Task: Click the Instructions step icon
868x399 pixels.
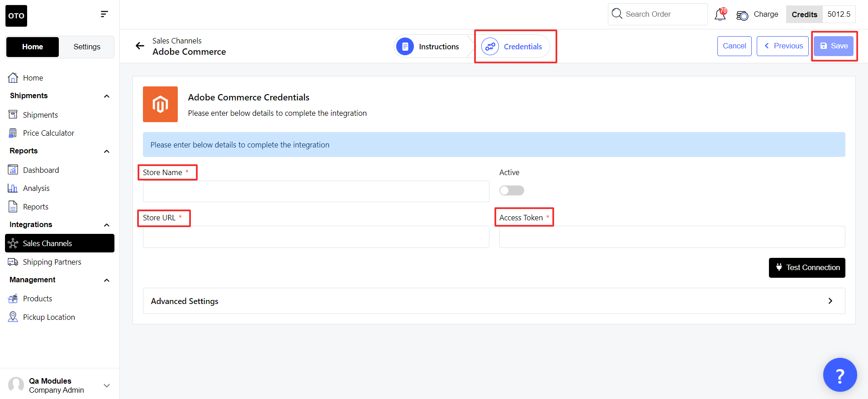Action: coord(405,46)
